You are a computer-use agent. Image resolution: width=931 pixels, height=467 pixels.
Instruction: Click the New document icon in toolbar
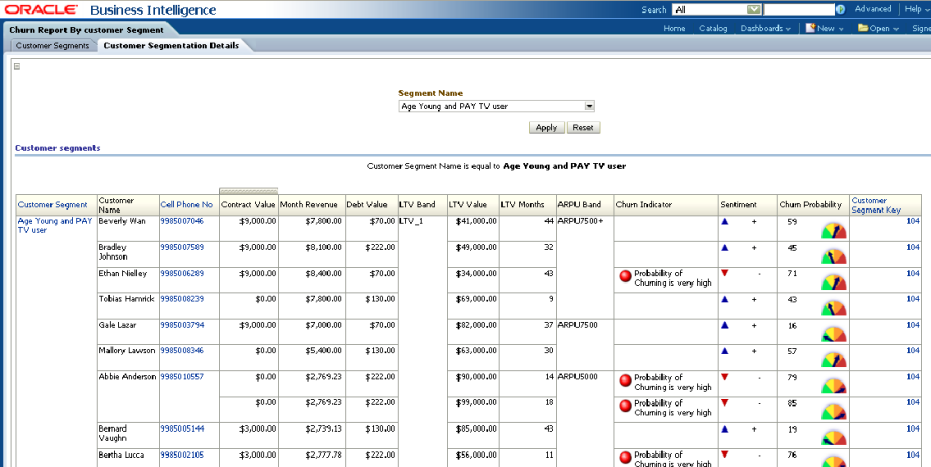coord(810,28)
